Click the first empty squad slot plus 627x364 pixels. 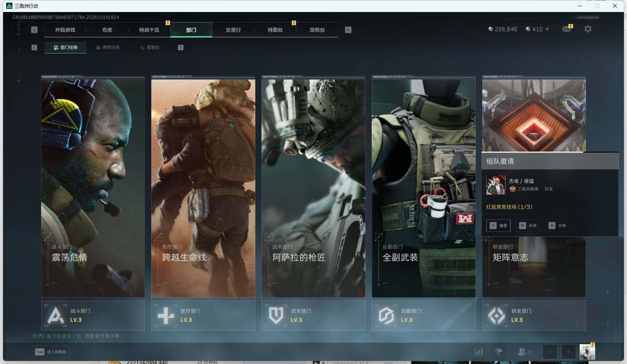549,352
